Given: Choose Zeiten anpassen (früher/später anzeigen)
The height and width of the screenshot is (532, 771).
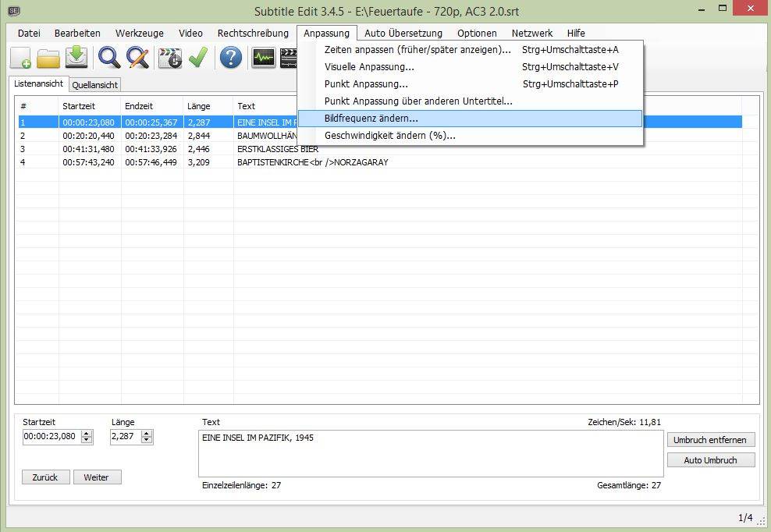Looking at the screenshot, I should pyautogui.click(x=470, y=50).
